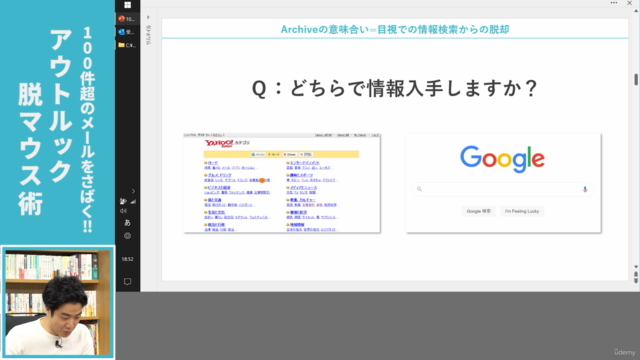Click the scroll up arrow on scrollbar
Screen dimensions: 640x360
pos(636,11)
